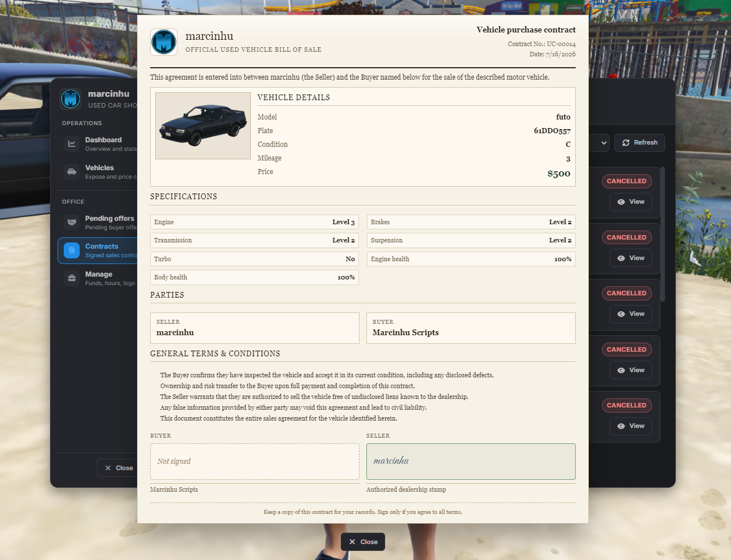
Task: Open the Manage funds and hours section
Action: pyautogui.click(x=97, y=278)
